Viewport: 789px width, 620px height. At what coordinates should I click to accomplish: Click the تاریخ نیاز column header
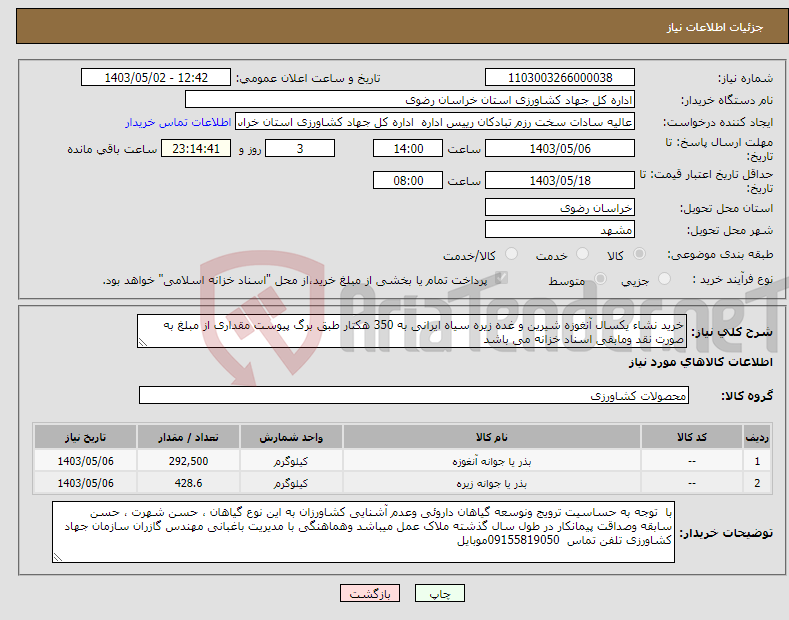click(85, 437)
